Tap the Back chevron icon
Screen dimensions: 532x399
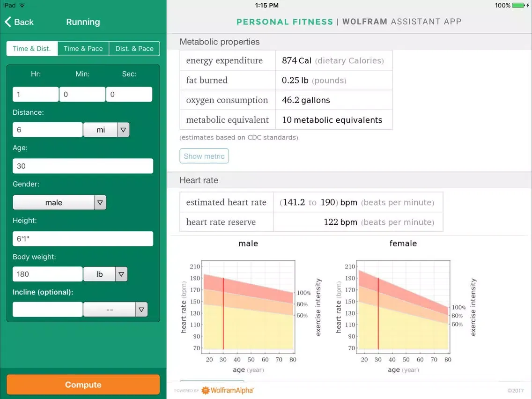click(x=8, y=22)
